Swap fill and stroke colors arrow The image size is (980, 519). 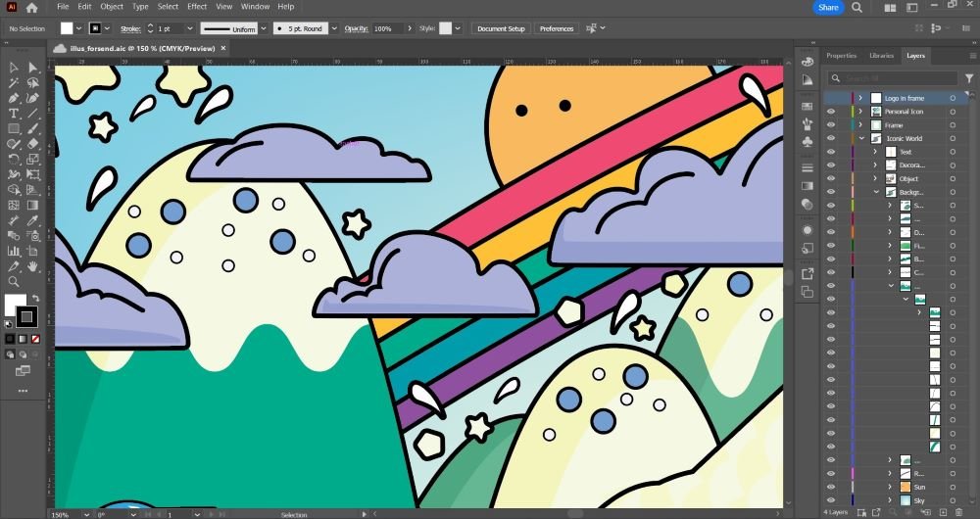(35, 299)
